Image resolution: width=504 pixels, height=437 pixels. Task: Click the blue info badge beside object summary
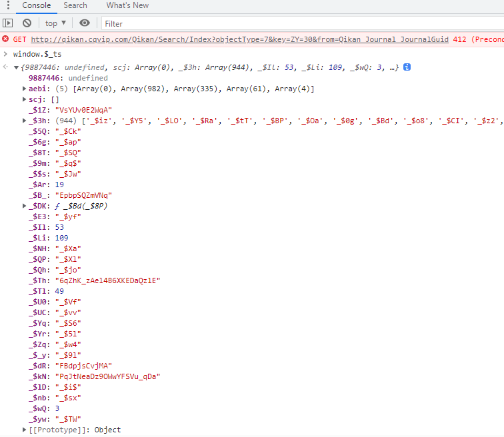pyautogui.click(x=407, y=67)
